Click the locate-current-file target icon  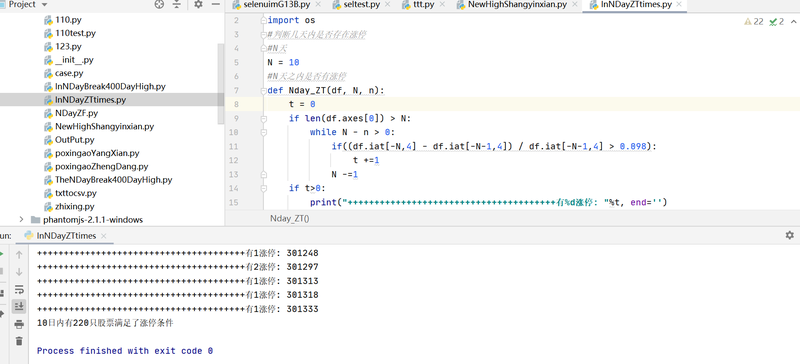tap(159, 5)
